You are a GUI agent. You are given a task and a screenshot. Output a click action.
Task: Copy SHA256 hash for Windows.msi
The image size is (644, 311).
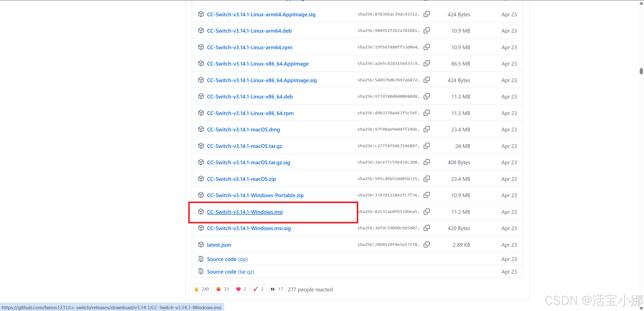(427, 212)
